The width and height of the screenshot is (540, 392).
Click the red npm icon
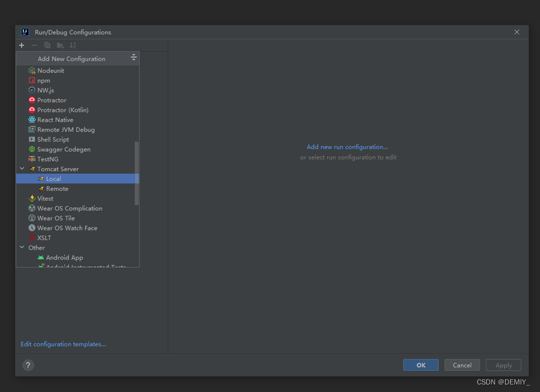pyautogui.click(x=32, y=81)
